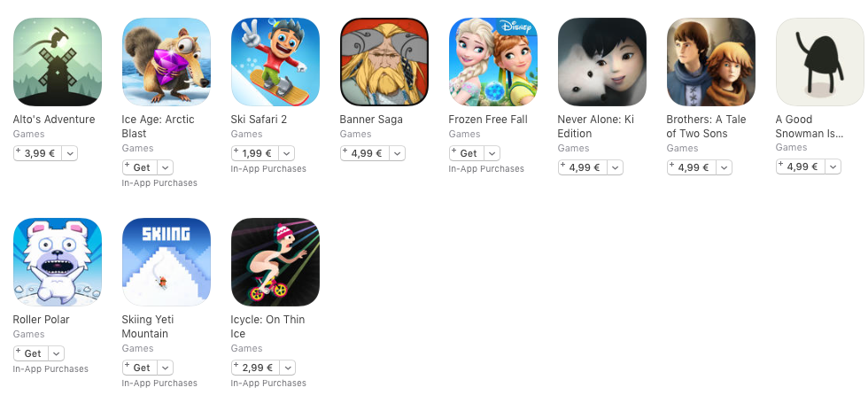Open the dropdown arrow next to Roller Polar Get
Viewport: 868px width, 403px height.
coord(56,353)
